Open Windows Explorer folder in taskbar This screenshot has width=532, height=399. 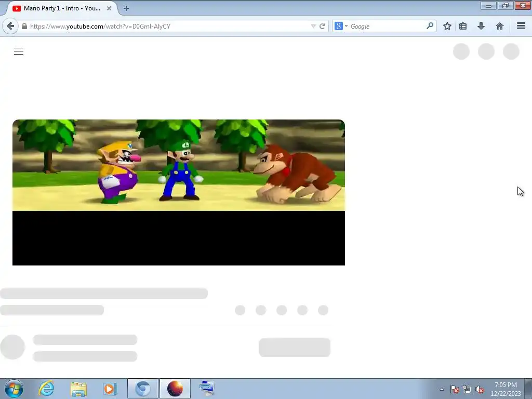pyautogui.click(x=78, y=389)
